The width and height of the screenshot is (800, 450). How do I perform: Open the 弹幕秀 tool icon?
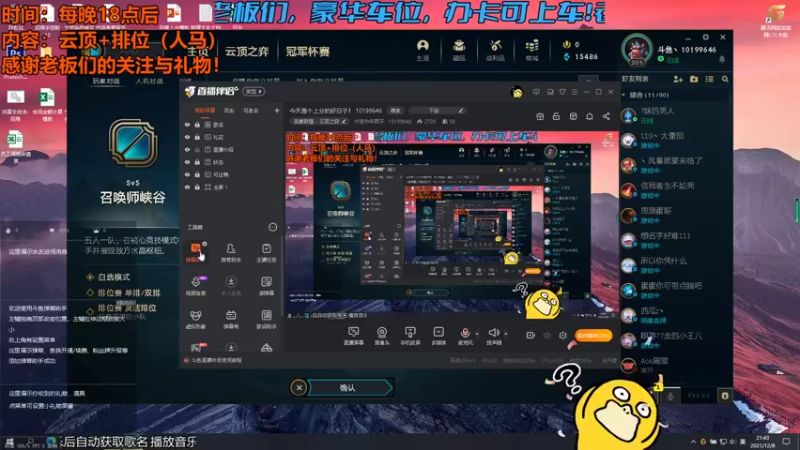231,319
